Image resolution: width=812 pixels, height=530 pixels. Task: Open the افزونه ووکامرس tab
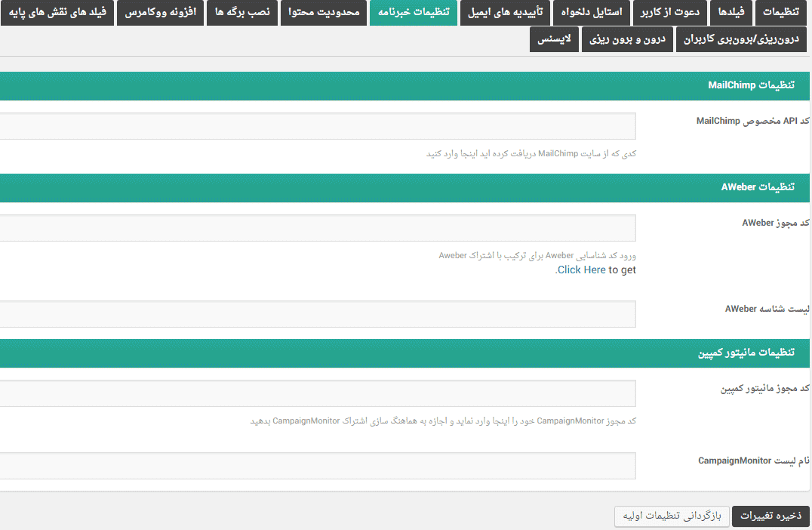161,12
